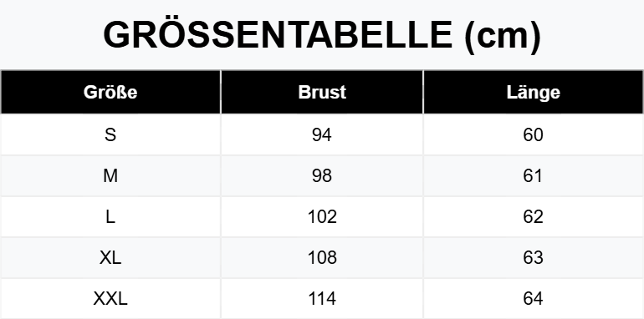
Task: Select Länge value 62
Action: pyautogui.click(x=533, y=216)
